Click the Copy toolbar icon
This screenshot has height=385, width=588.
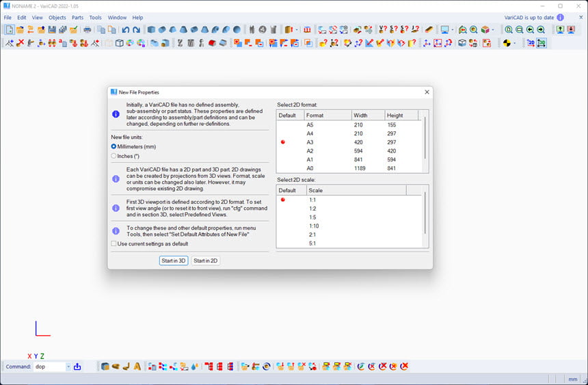pyautogui.click(x=101, y=29)
